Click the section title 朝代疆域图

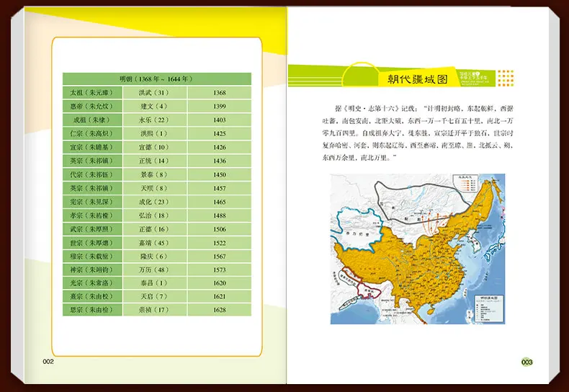point(417,79)
